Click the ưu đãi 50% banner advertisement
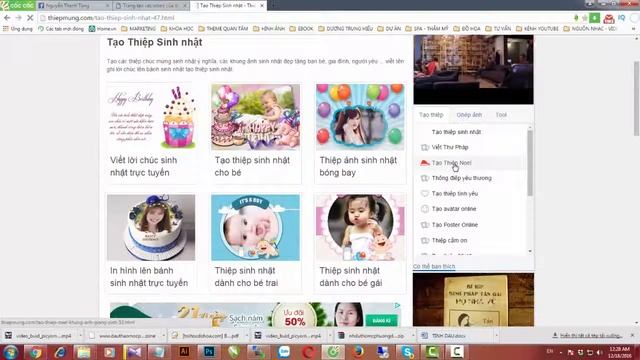 pos(256,314)
